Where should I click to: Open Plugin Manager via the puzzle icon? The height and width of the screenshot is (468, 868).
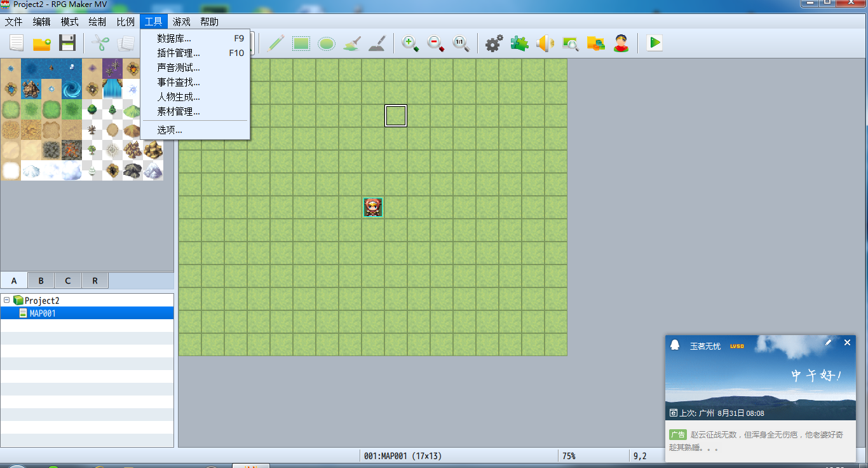point(520,43)
